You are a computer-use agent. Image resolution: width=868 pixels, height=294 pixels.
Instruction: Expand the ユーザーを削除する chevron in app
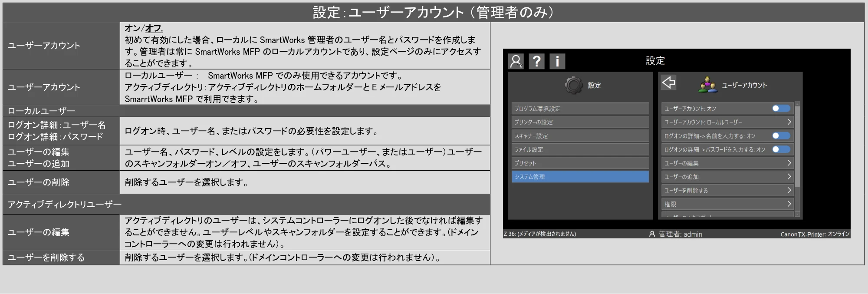coord(789,190)
